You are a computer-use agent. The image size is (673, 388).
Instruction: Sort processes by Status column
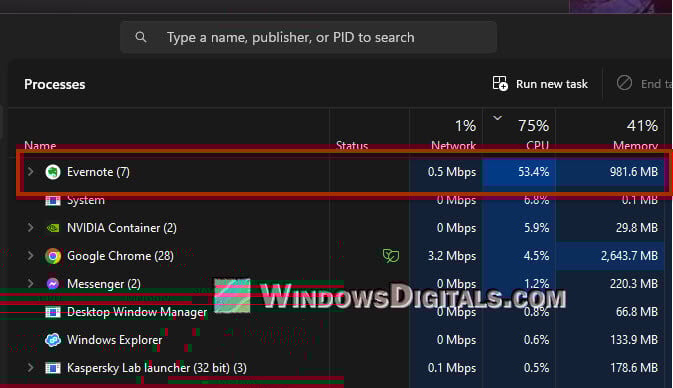352,146
